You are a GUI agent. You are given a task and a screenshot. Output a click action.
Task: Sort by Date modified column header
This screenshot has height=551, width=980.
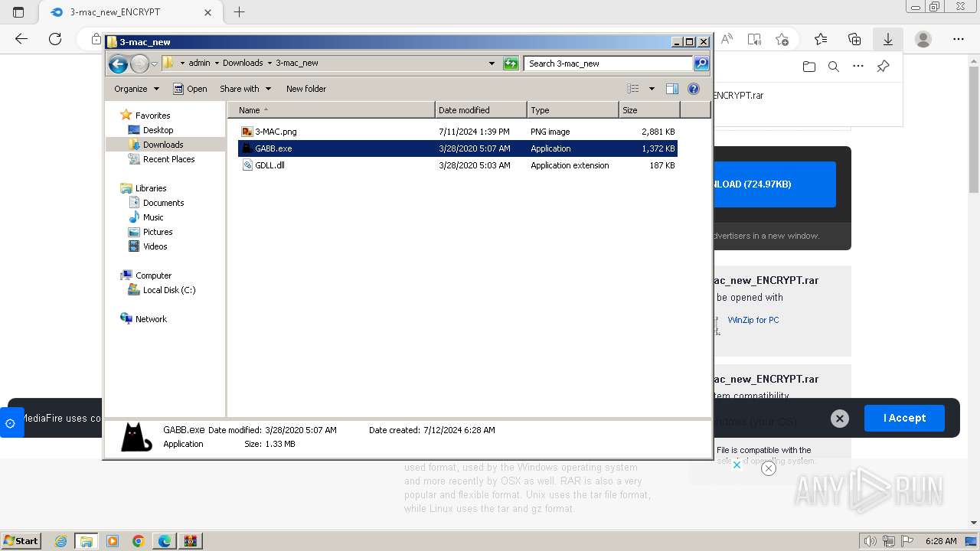click(x=481, y=110)
